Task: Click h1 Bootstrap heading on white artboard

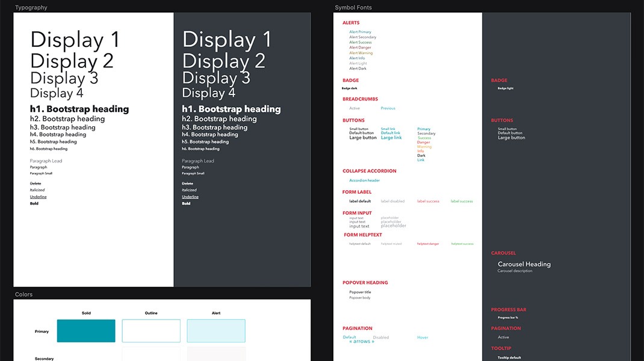Action: pos(79,109)
